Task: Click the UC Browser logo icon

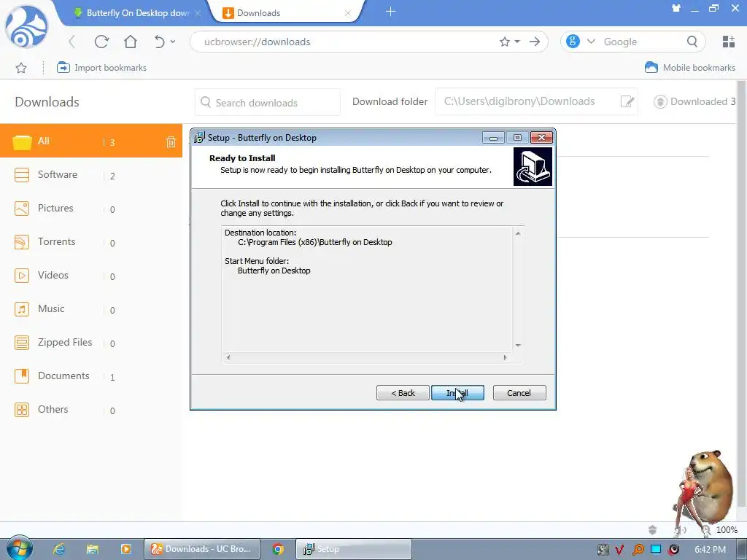Action: point(26,27)
